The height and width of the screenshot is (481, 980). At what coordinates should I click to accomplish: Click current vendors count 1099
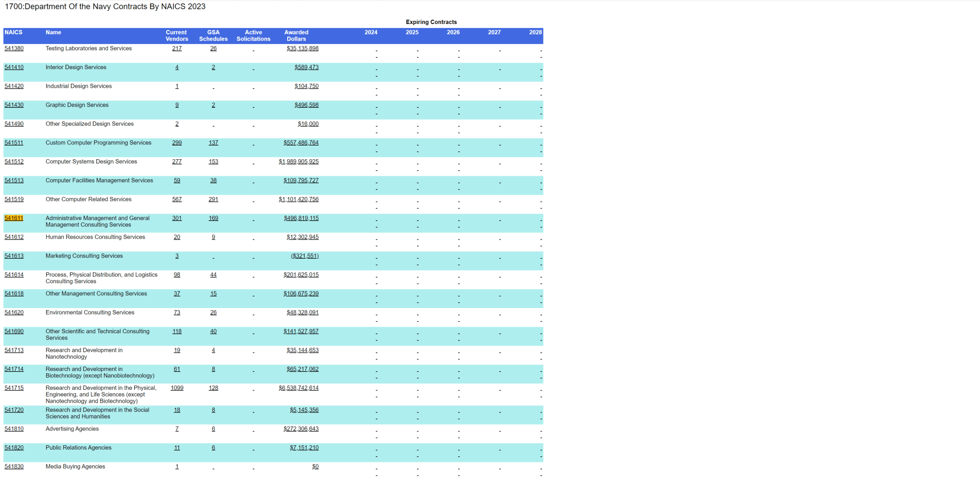pos(177,388)
